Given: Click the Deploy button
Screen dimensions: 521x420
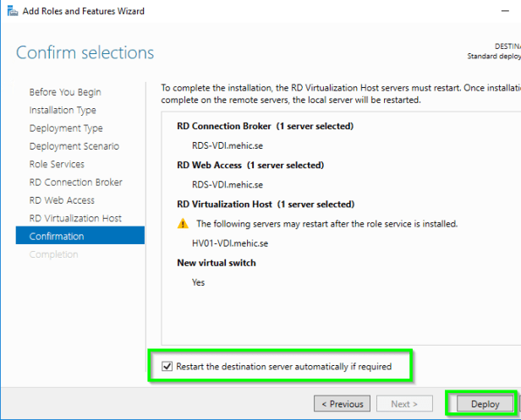Looking at the screenshot, I should click(485, 404).
